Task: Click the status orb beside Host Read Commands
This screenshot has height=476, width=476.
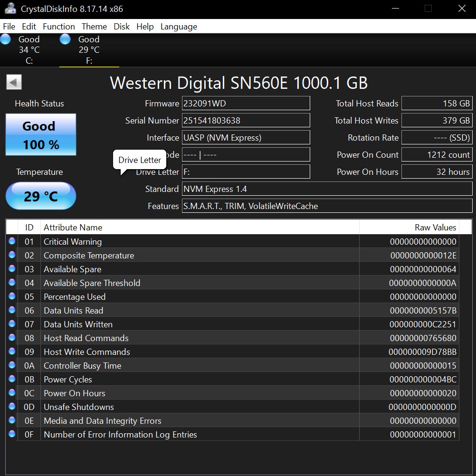Action: (x=12, y=337)
